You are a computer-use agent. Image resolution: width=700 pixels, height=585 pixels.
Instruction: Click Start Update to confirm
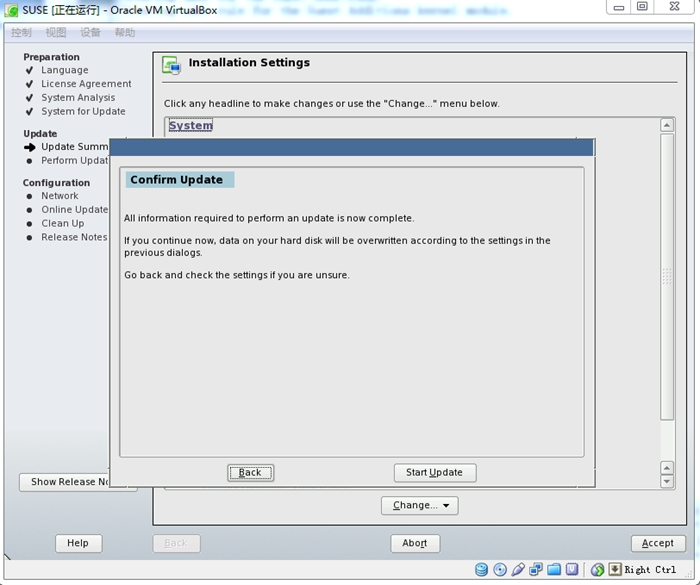435,472
